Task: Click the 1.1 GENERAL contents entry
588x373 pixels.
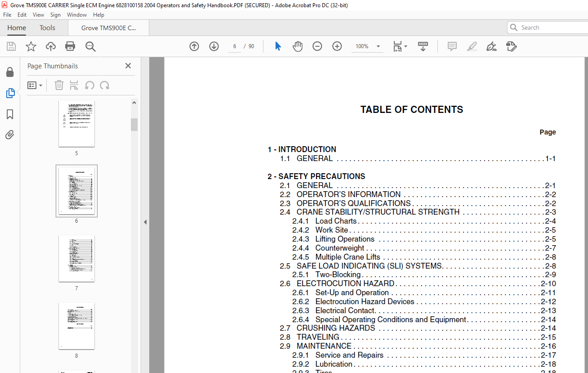Action: 418,158
